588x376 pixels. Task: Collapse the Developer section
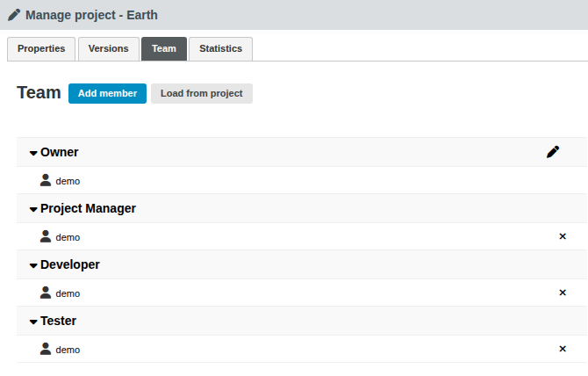[33, 265]
